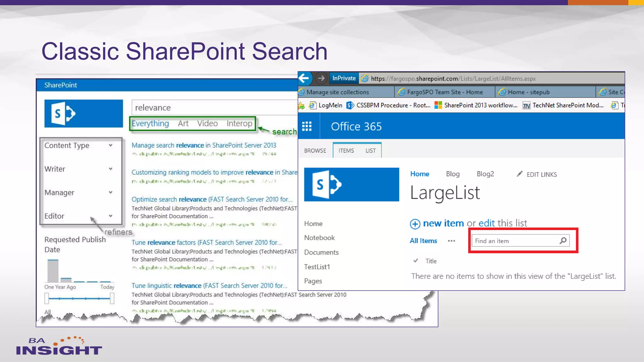Click the select-all checkmark next to Title
The image size is (644, 362).
[416, 261]
